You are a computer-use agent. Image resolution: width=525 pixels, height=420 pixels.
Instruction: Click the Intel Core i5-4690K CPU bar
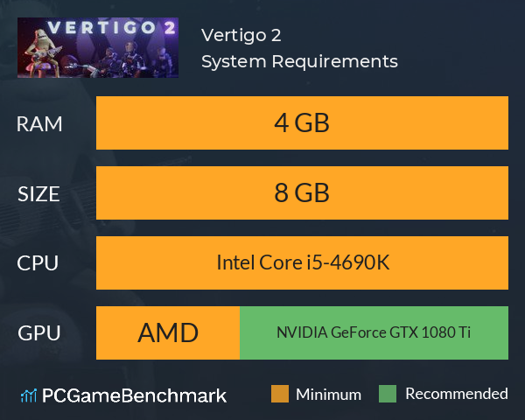point(302,262)
